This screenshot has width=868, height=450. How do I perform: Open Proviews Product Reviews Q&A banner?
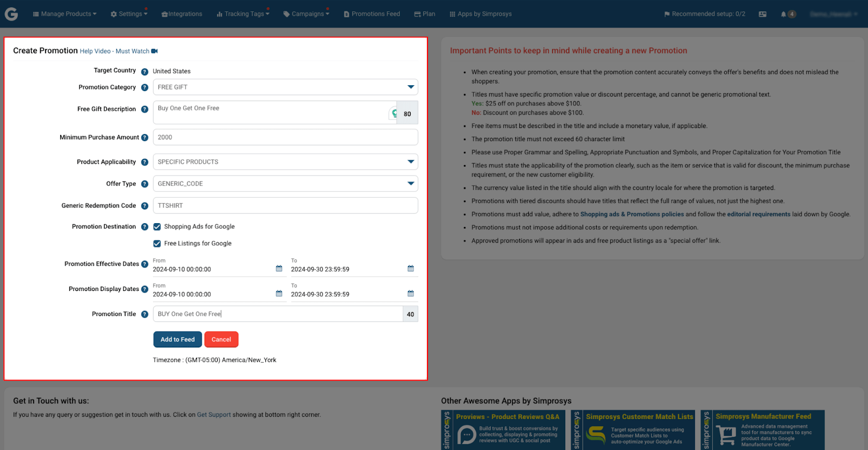503,430
